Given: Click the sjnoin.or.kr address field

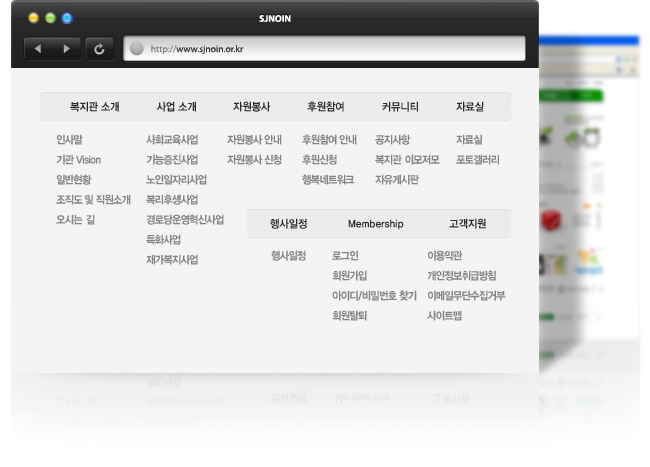Looking at the screenshot, I should [x=324, y=48].
